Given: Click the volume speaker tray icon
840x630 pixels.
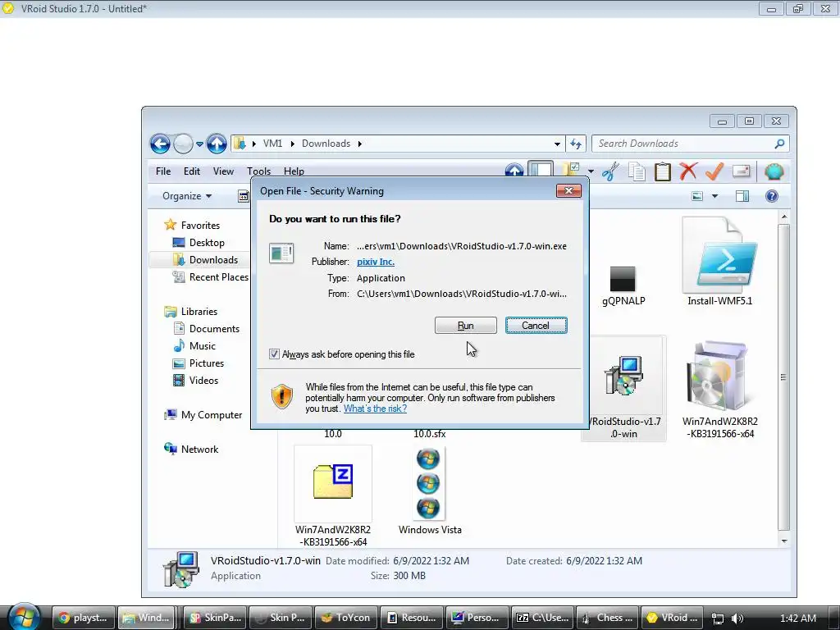Looking at the screenshot, I should 737,619.
